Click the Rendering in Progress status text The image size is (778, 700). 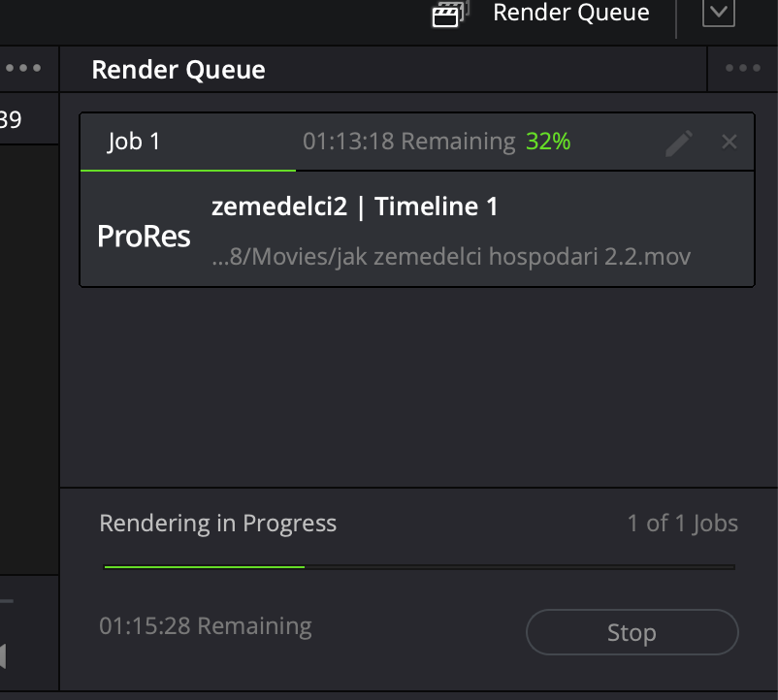click(217, 524)
